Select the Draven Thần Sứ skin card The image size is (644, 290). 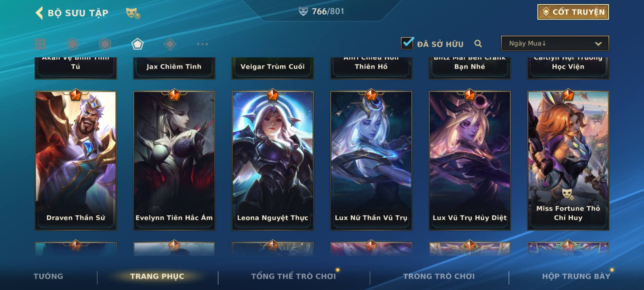(x=76, y=161)
